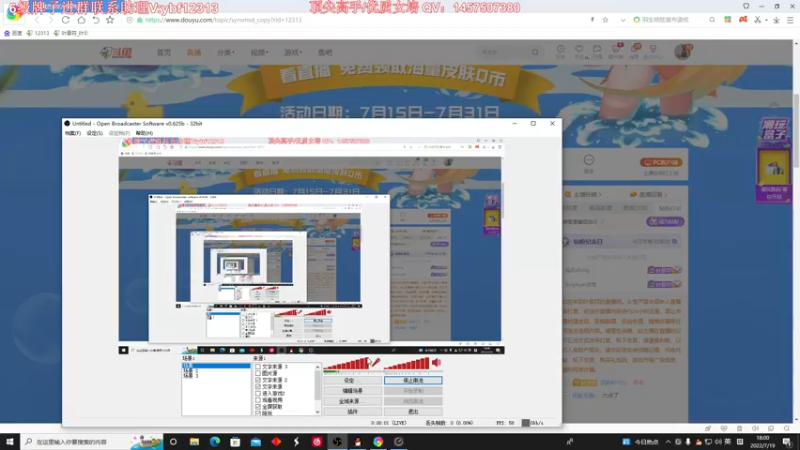Image resolution: width=800 pixels, height=450 pixels.
Task: Click the browser forward arrow
Action: [51, 20]
